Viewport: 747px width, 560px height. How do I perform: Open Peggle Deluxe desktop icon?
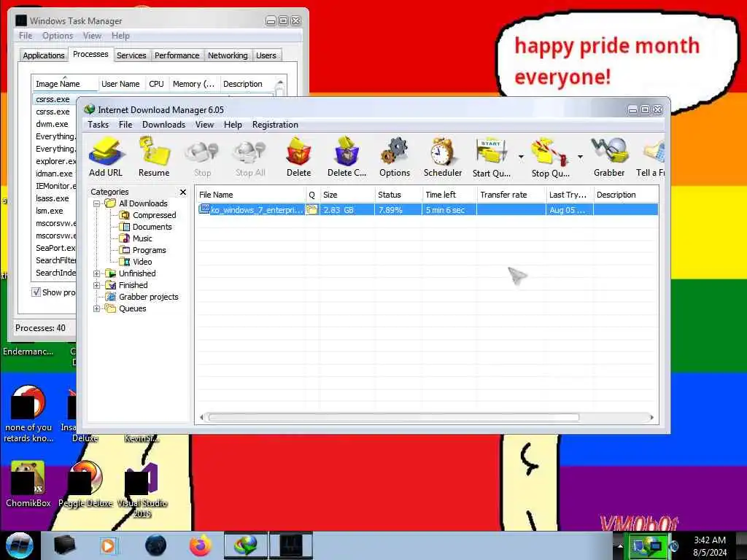click(x=85, y=483)
